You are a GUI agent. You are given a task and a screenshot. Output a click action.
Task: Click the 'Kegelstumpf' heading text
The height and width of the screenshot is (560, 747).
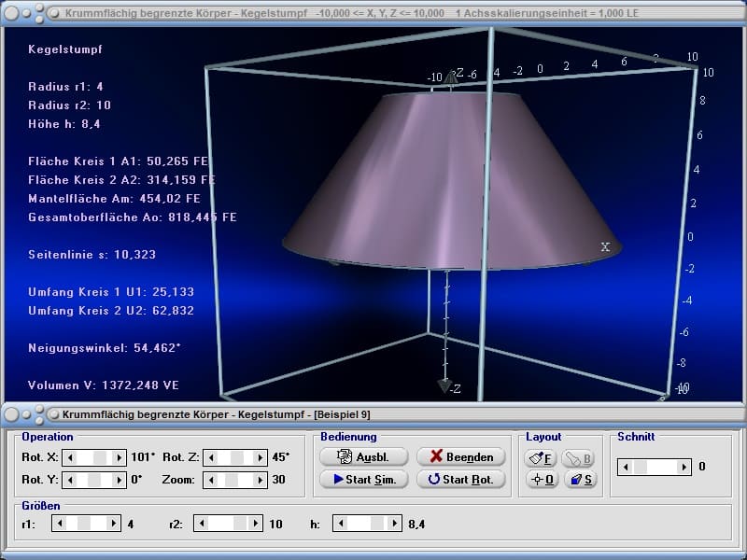(x=65, y=49)
